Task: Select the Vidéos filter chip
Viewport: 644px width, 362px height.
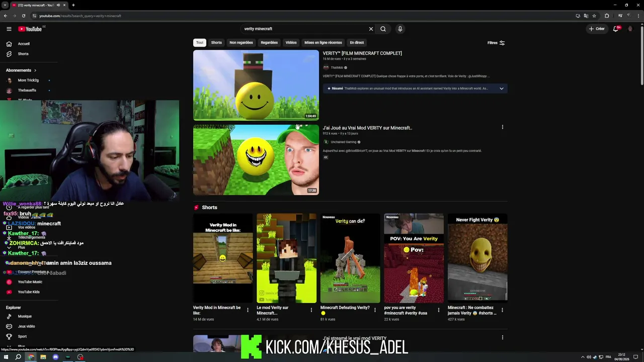Action: pyautogui.click(x=291, y=43)
